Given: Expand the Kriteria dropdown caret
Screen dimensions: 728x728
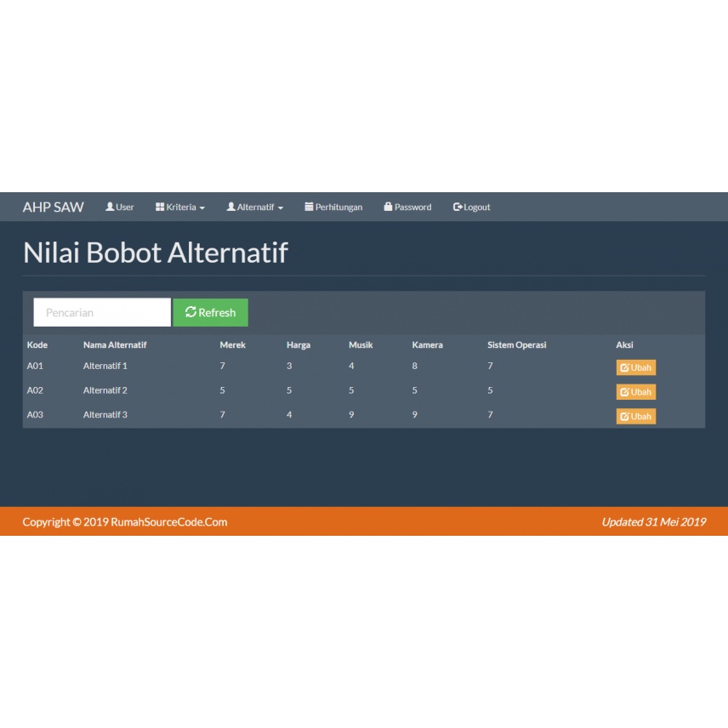Looking at the screenshot, I should 202,208.
